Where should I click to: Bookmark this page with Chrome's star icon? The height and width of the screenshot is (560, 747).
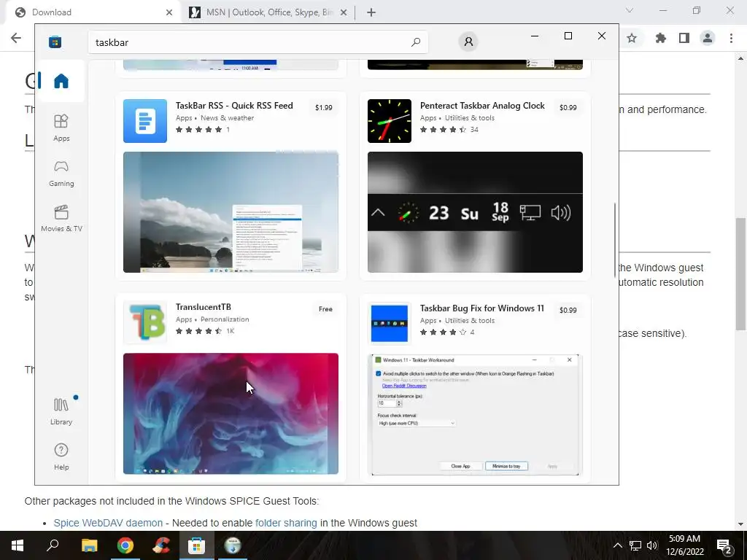coord(632,38)
